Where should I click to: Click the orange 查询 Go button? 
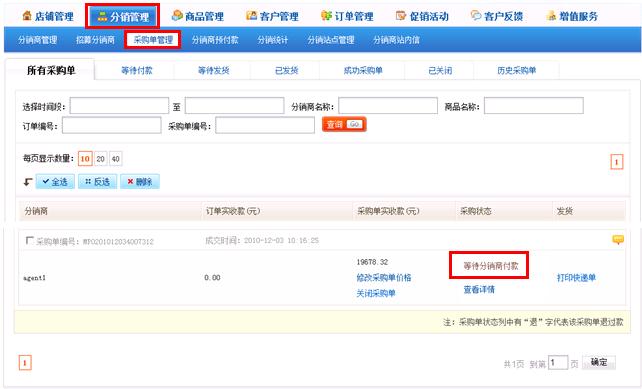[344, 124]
